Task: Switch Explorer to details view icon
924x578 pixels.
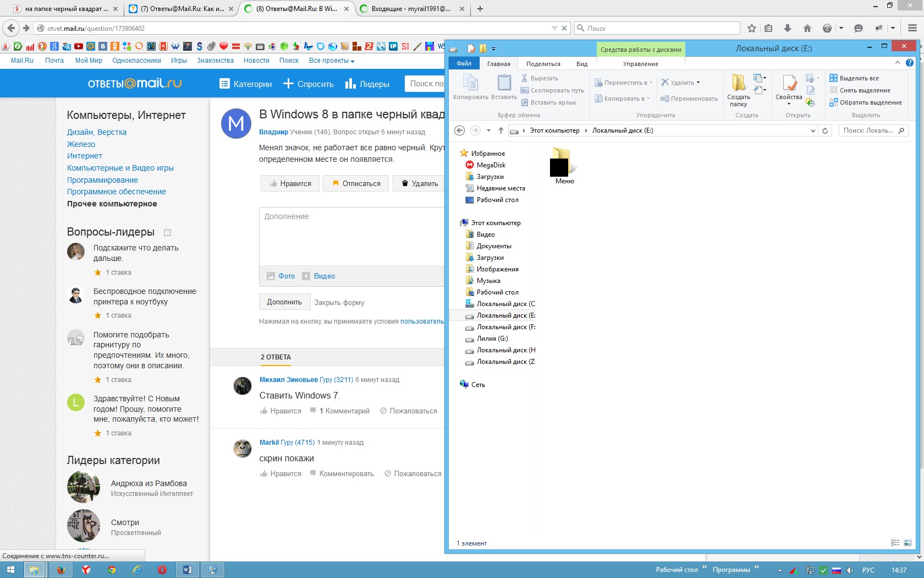Action: (x=895, y=543)
